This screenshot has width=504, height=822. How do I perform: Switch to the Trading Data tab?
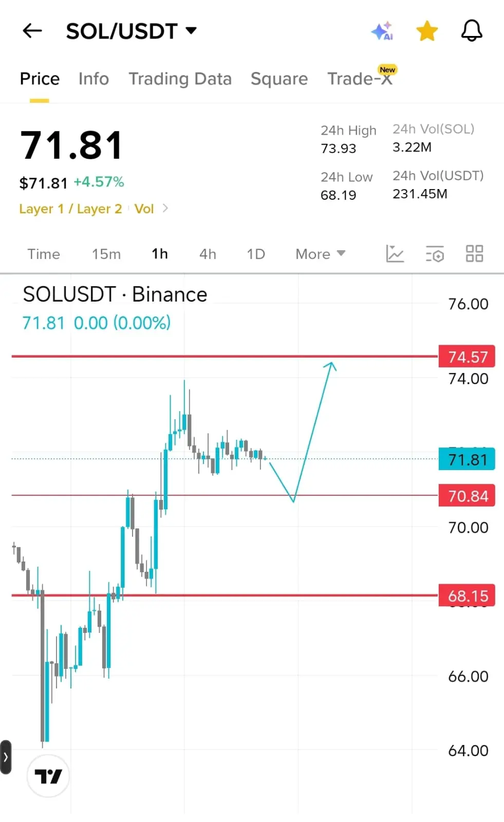[180, 79]
